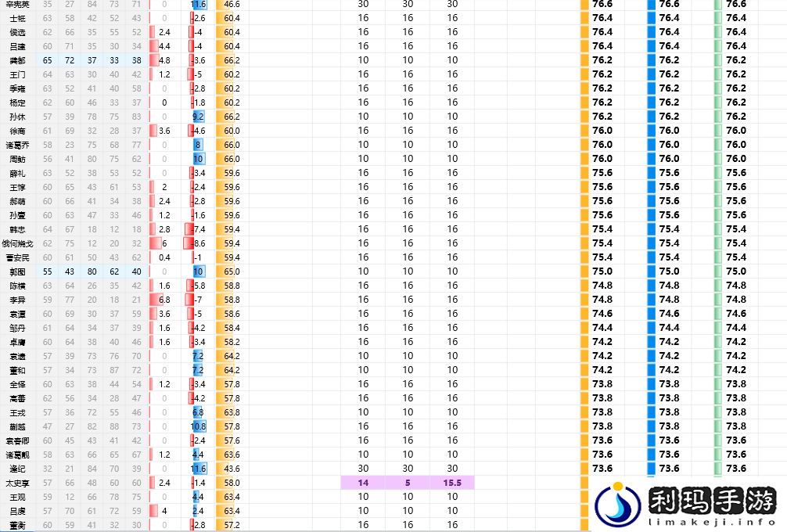Image resolution: width=787 pixels, height=532 pixels.
Task: Select the 8 blue bar cell in 诸葛乔's row
Action: 198,145
